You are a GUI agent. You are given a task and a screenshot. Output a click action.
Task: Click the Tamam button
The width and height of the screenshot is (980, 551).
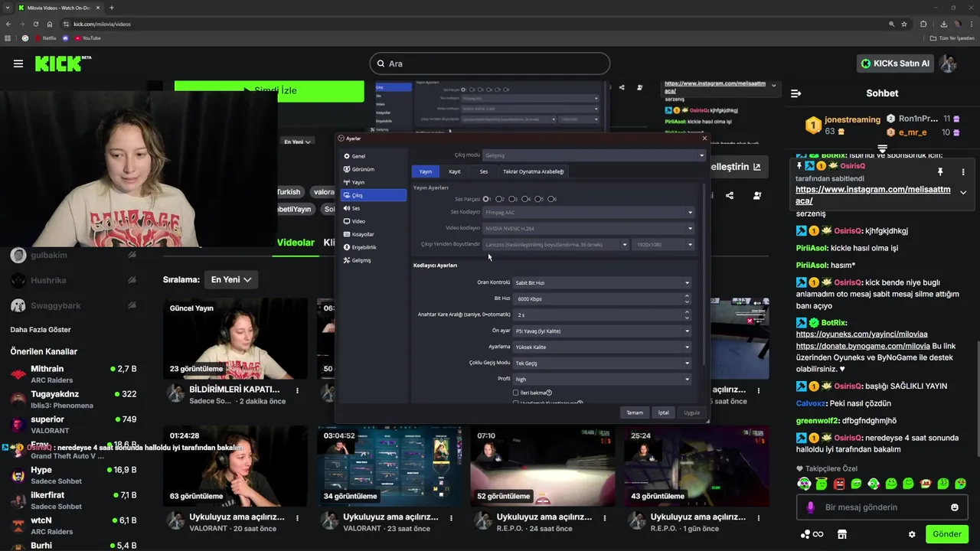pyautogui.click(x=635, y=412)
